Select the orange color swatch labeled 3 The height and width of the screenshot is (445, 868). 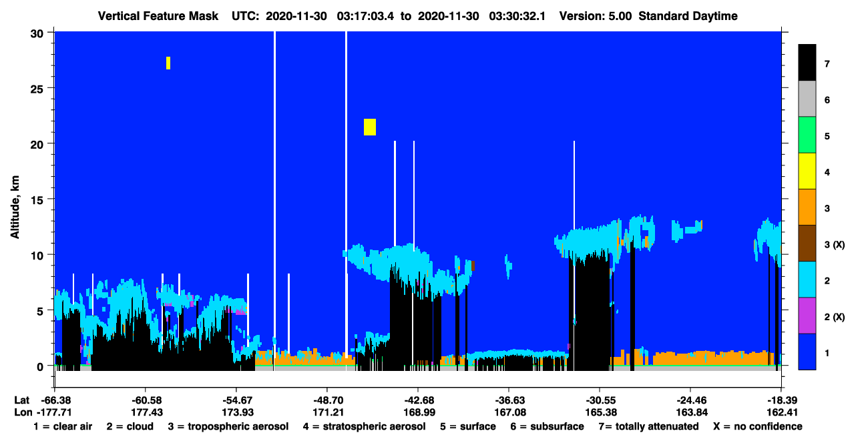807,207
